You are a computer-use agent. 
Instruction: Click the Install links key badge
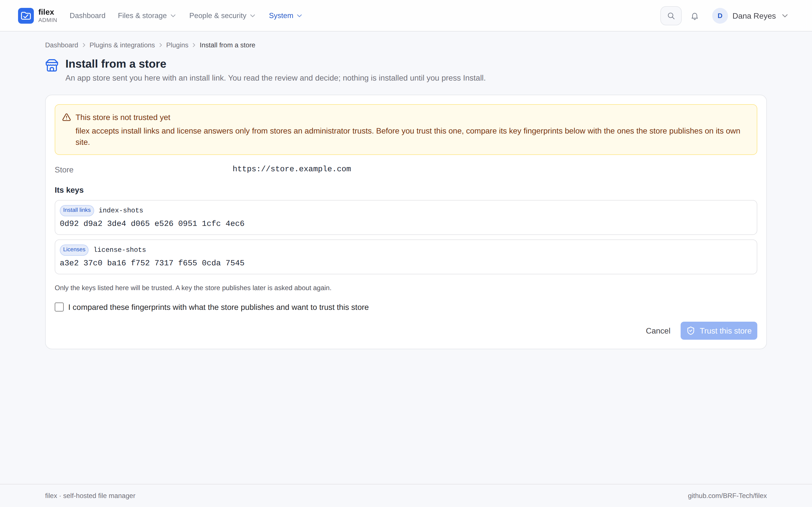pyautogui.click(x=77, y=210)
